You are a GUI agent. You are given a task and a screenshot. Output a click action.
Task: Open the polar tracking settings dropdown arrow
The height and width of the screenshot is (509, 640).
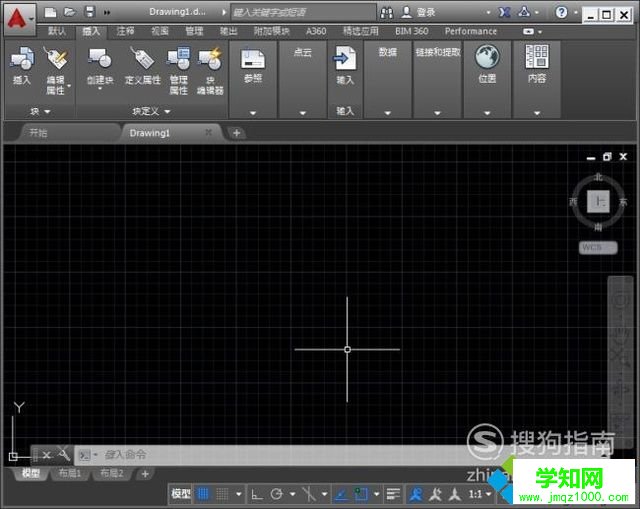click(292, 494)
